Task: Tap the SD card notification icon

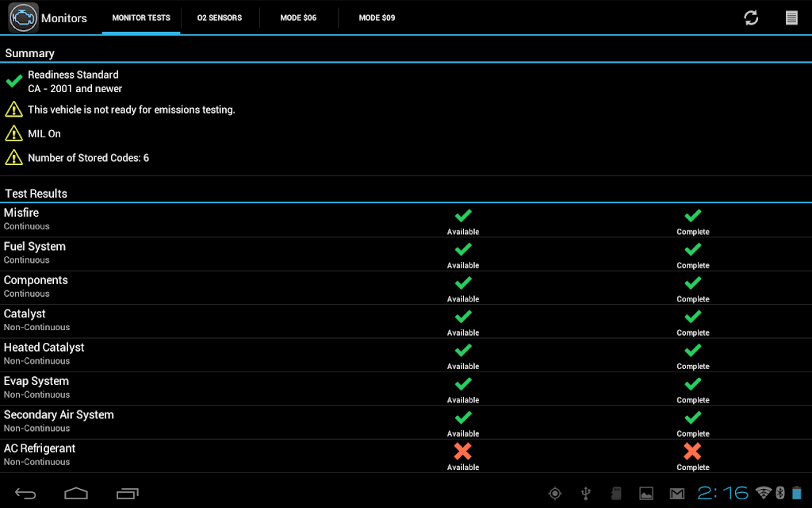Action: (x=616, y=493)
